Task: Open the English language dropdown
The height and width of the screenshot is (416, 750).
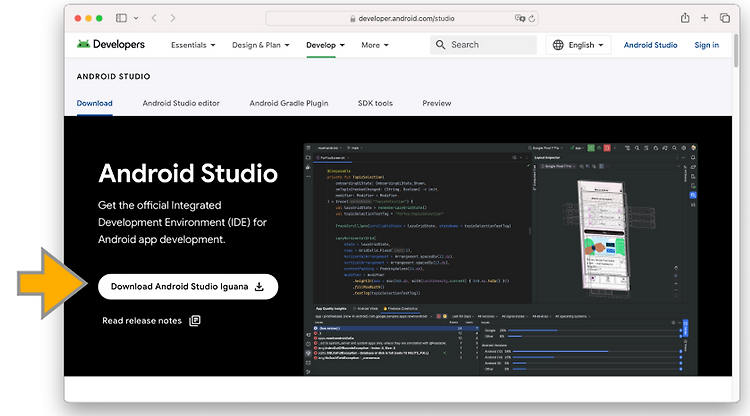Action: coord(578,45)
